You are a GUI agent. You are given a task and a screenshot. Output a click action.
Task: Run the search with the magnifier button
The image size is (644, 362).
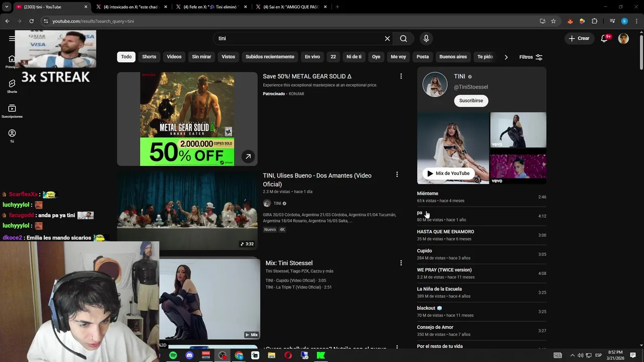pos(404,39)
